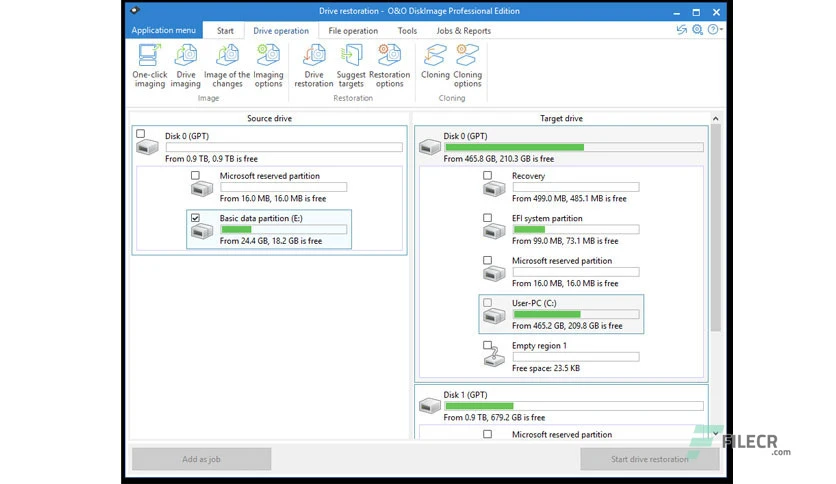Go to the File operation tab
Viewport: 836px width, 484px height.
tap(353, 31)
